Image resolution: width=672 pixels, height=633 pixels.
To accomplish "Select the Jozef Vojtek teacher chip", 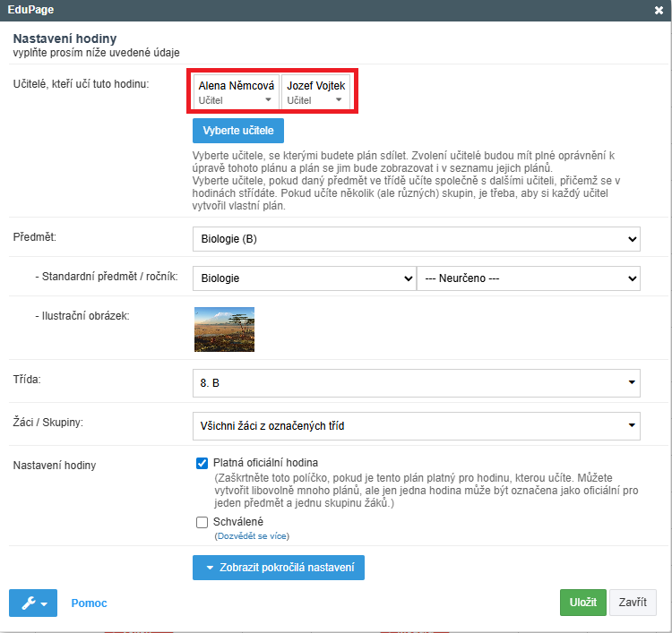I will point(315,86).
